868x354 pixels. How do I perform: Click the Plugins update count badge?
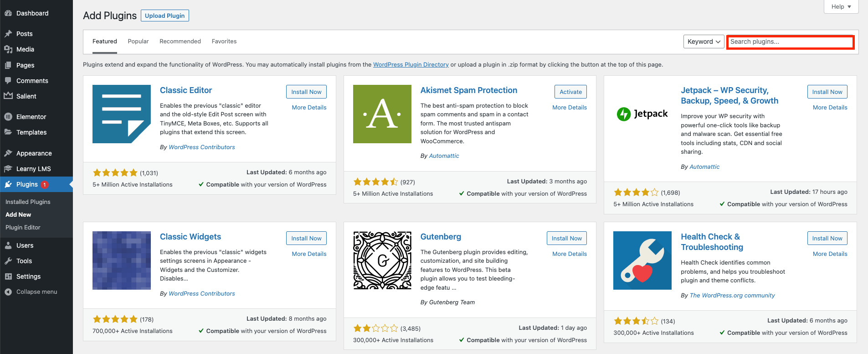(45, 185)
